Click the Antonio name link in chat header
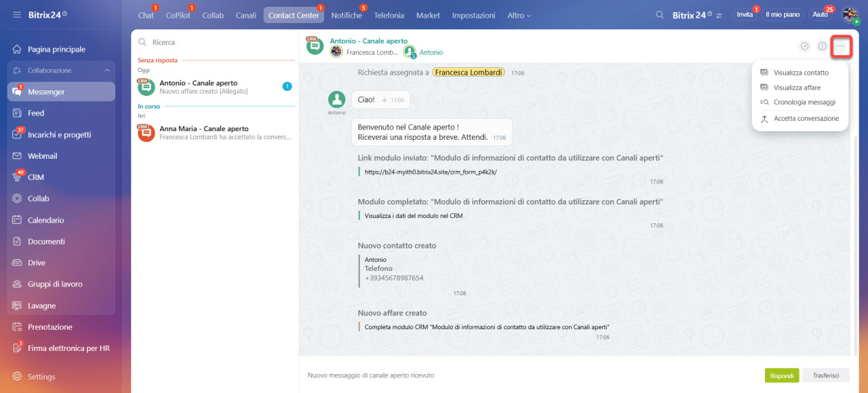The height and width of the screenshot is (393, 868). [x=431, y=52]
